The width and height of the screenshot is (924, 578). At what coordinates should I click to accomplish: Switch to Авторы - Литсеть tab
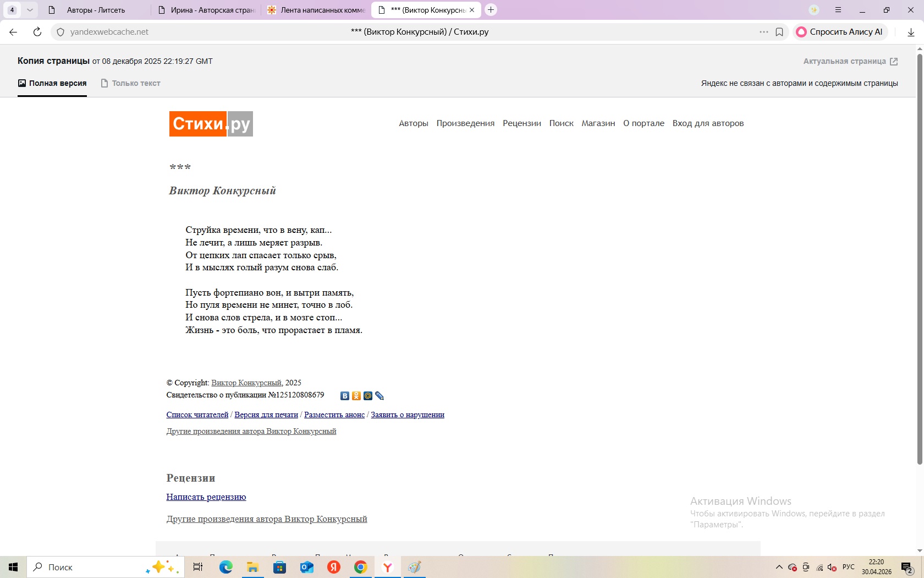[x=96, y=10]
